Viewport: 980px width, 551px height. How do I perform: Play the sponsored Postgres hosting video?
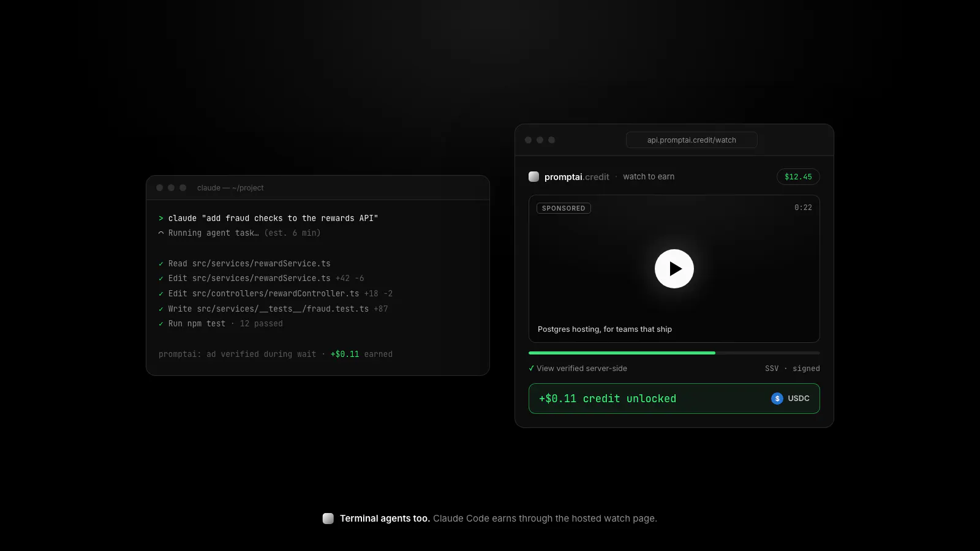click(x=674, y=269)
